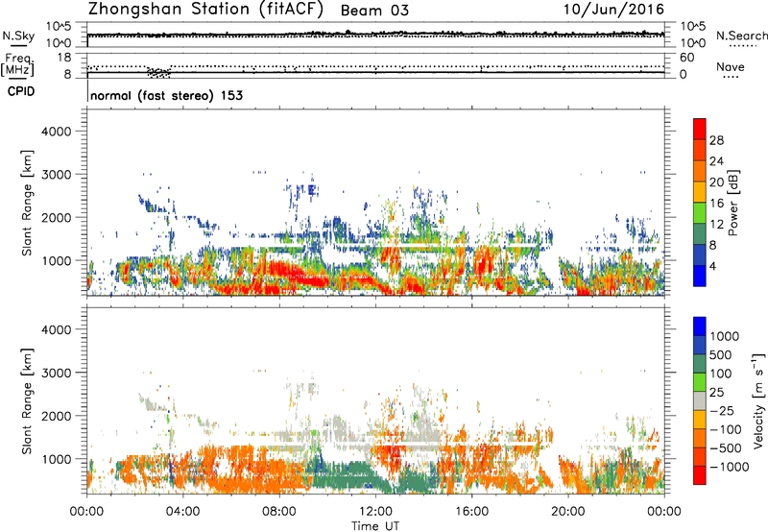
Task: Click the bright blue bottom segment of the power colorbar
Action: click(700, 276)
